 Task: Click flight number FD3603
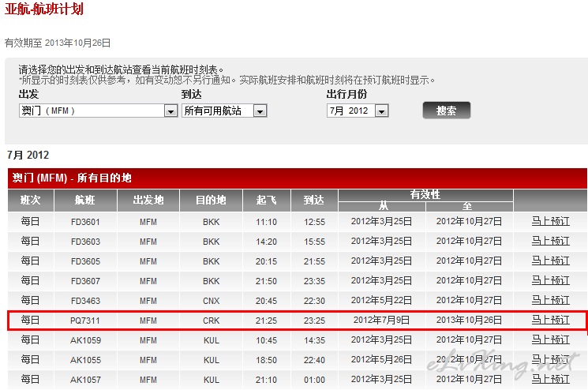coord(85,242)
